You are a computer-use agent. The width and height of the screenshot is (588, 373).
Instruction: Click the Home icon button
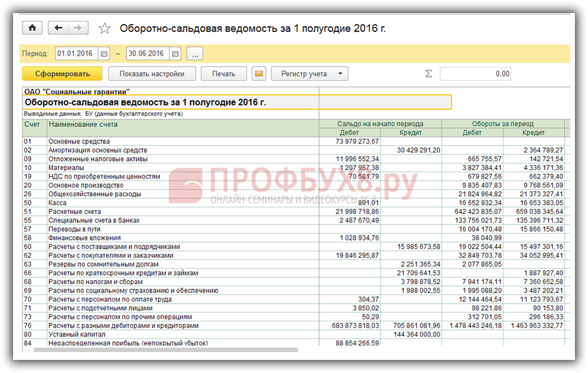[x=32, y=27]
